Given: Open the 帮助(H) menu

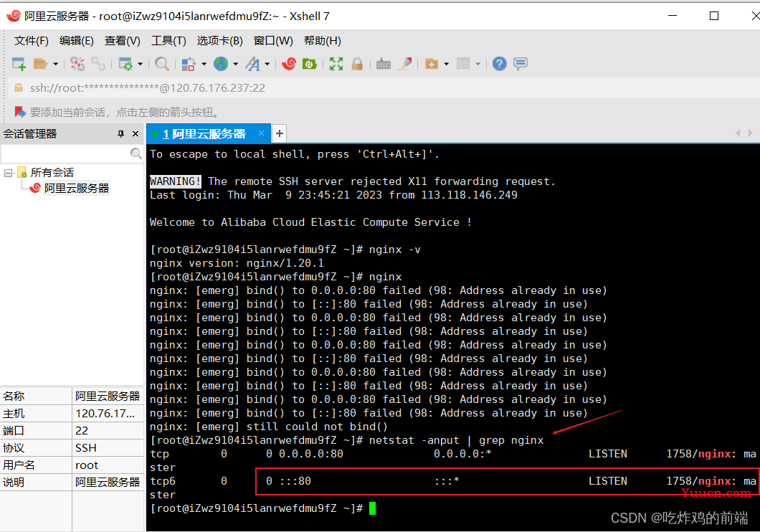Looking at the screenshot, I should coord(323,41).
